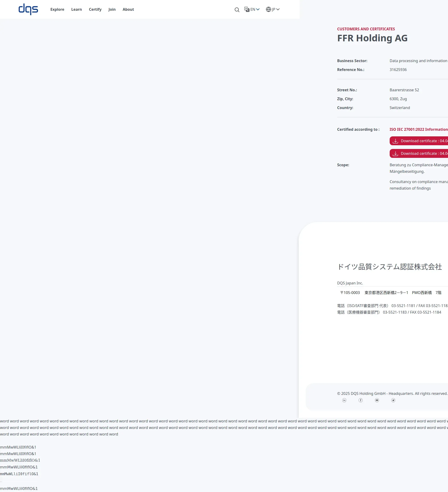Screen dimensions: 448x492
Task: Open the search magnifier icon
Action: (x=237, y=10)
